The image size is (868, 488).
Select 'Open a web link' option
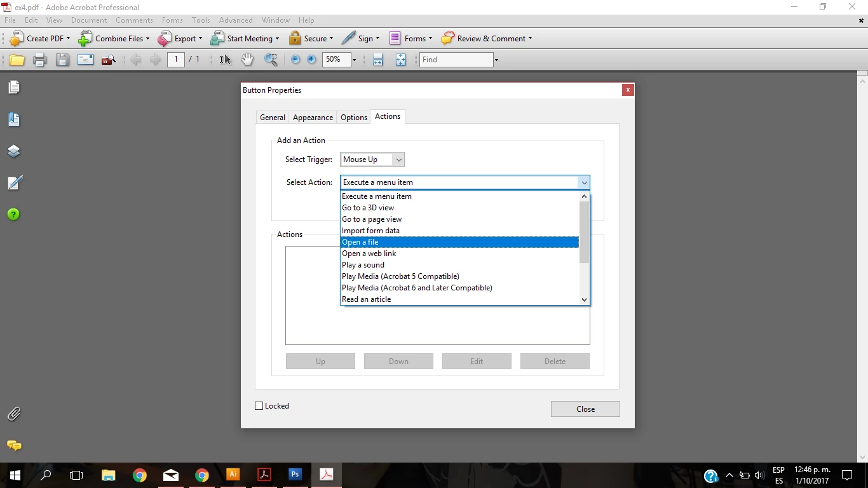[x=459, y=254]
